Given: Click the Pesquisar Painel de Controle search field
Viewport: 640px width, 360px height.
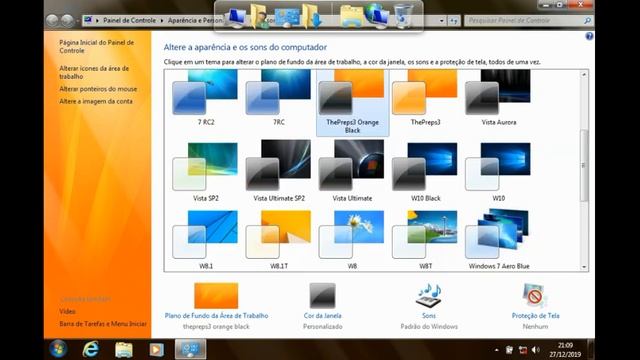Looking at the screenshot, I should [x=524, y=20].
